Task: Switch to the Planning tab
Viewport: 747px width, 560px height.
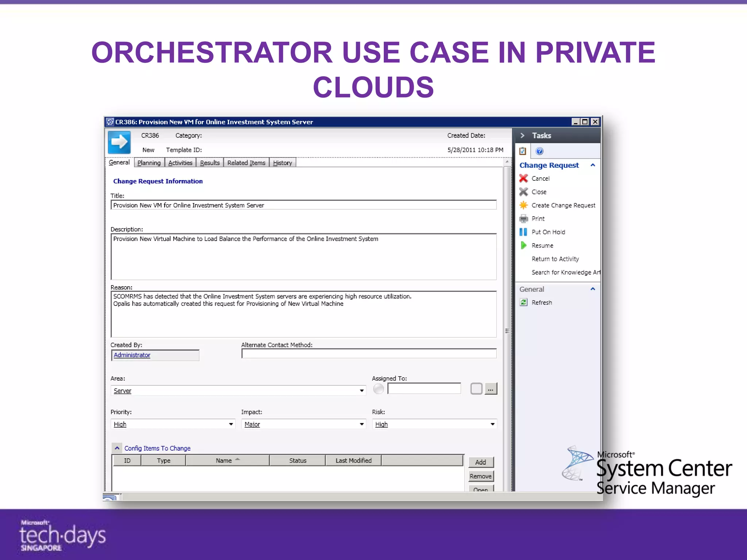Action: coord(149,163)
